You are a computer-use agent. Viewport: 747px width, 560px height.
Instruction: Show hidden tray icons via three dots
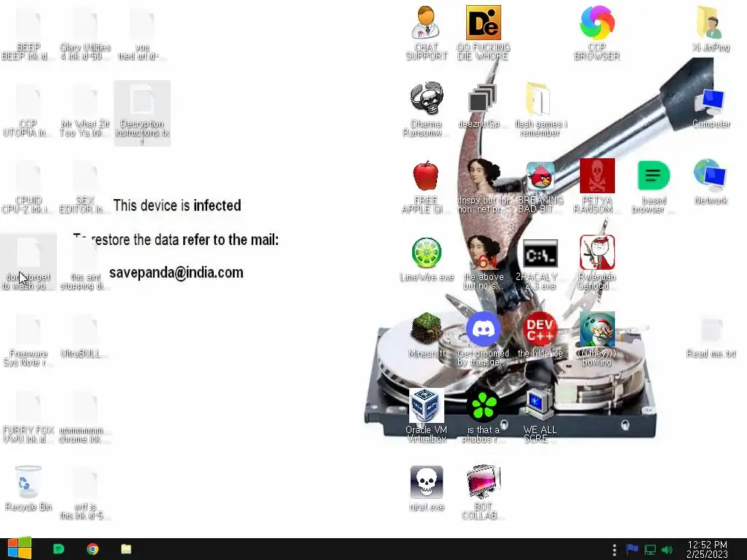pyautogui.click(x=614, y=550)
